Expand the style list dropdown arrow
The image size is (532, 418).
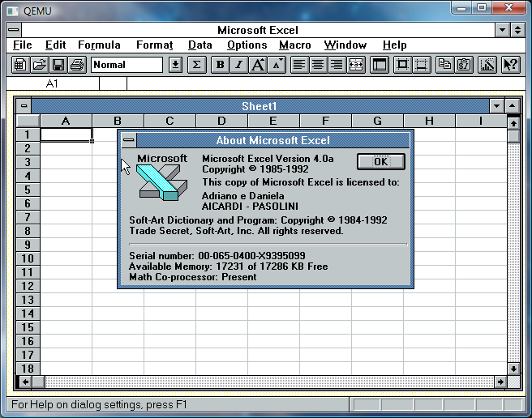click(175, 65)
